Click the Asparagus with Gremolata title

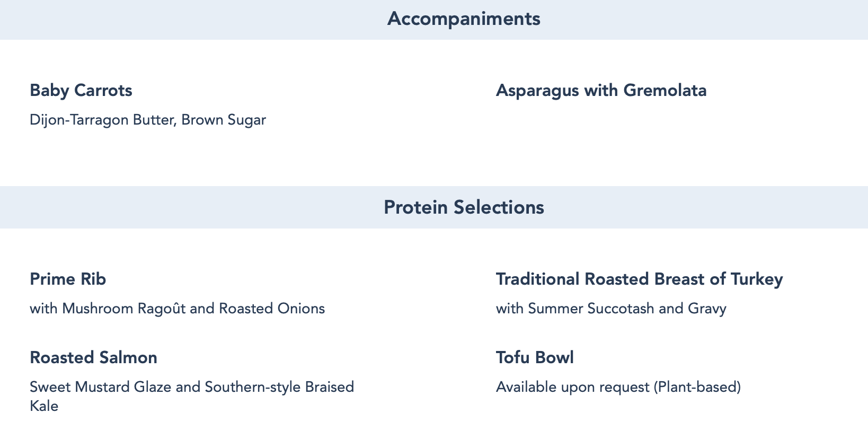tap(601, 91)
